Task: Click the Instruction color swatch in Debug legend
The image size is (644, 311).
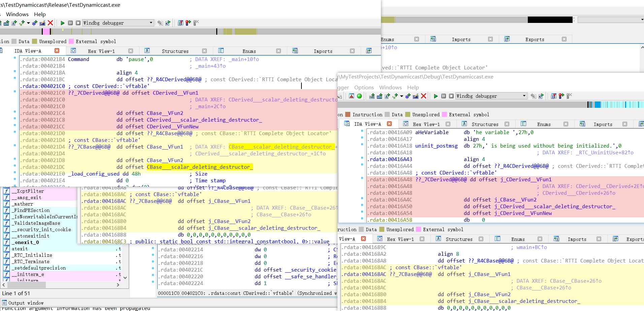Action: click(348, 115)
